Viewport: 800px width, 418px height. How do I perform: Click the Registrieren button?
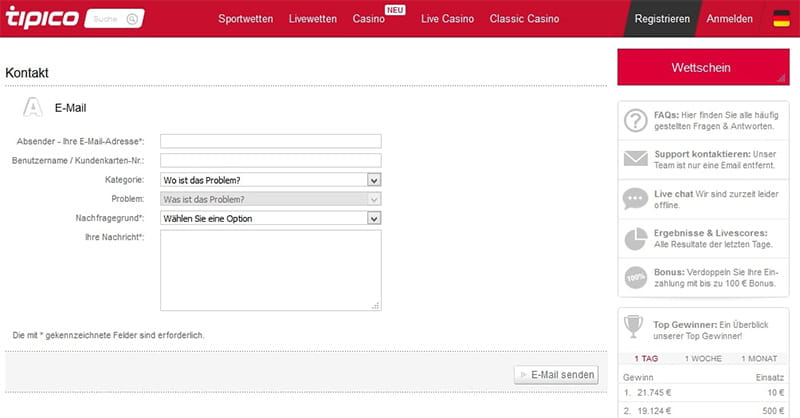click(661, 19)
